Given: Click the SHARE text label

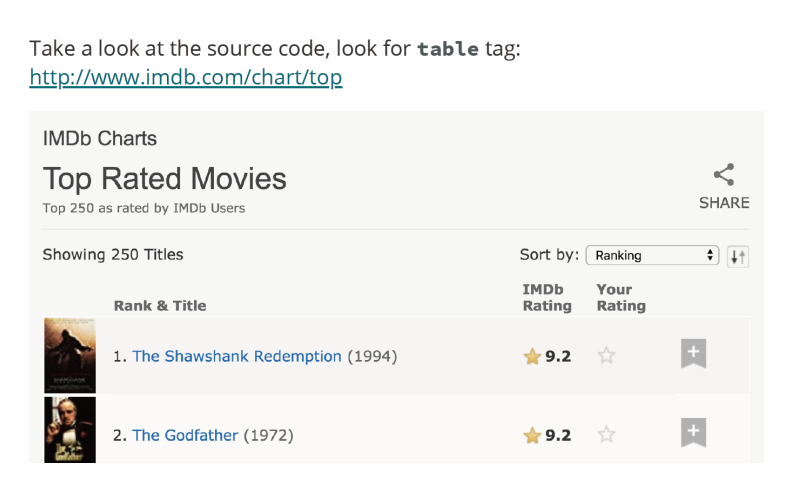Looking at the screenshot, I should [724, 203].
